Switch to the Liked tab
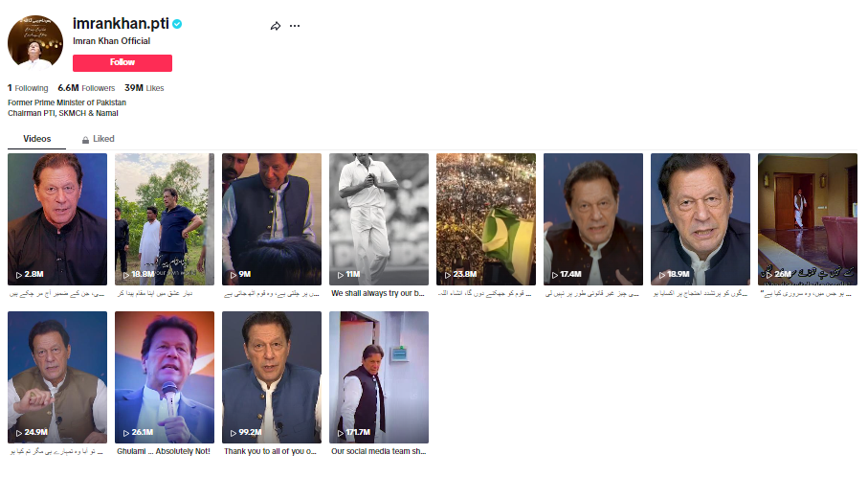 (x=99, y=139)
